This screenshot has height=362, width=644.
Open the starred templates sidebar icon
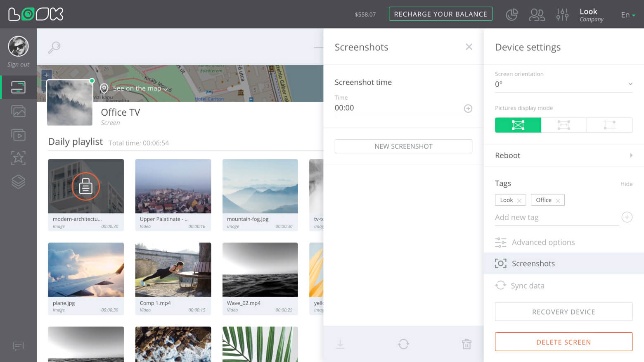(x=18, y=158)
